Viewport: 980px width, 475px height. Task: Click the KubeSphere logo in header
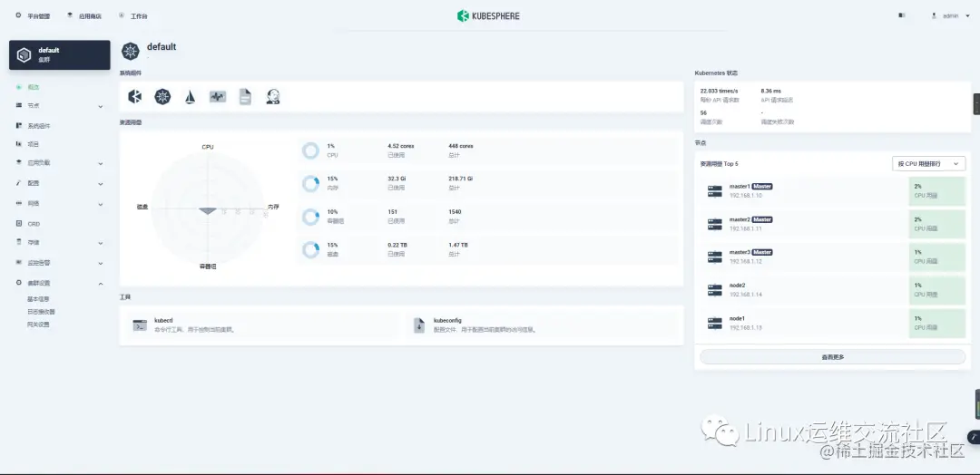pyautogui.click(x=488, y=15)
